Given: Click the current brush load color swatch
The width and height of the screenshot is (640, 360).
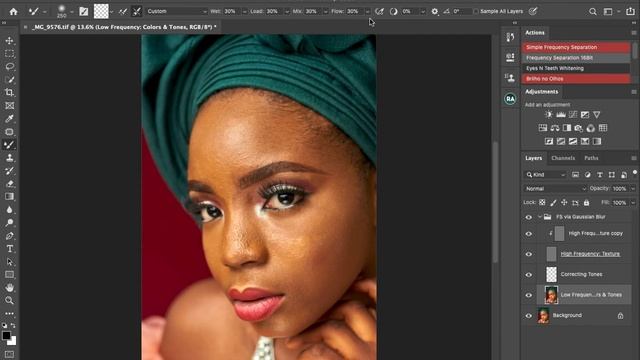Looking at the screenshot, I should coord(101,11).
